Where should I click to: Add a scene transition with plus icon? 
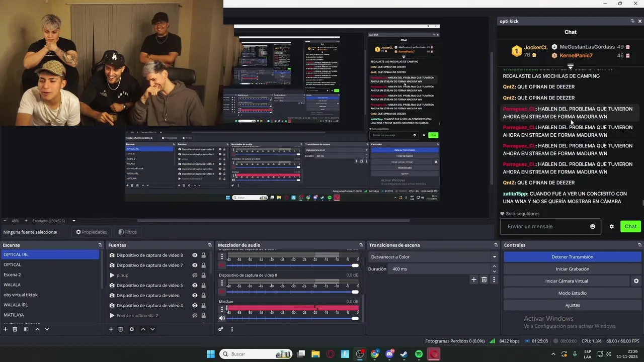(x=473, y=280)
